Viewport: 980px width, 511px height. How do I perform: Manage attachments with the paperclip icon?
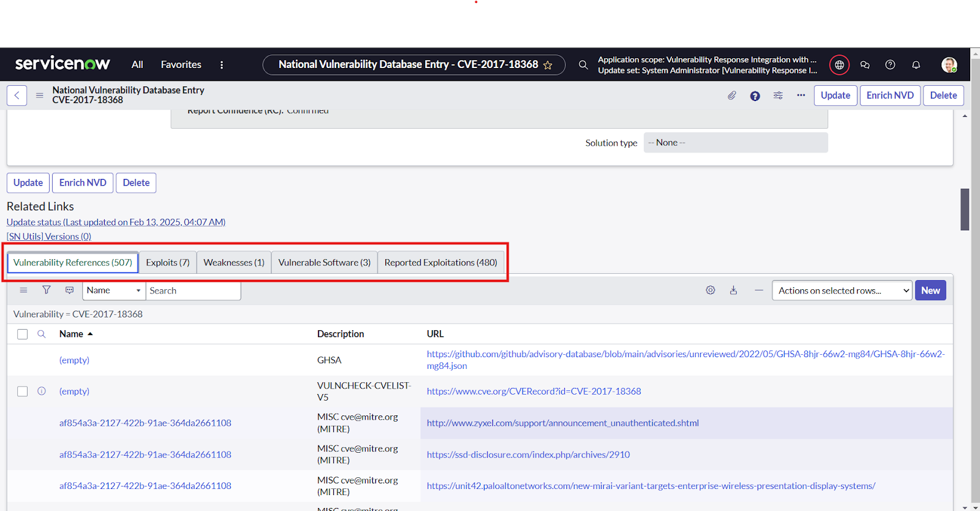click(731, 96)
